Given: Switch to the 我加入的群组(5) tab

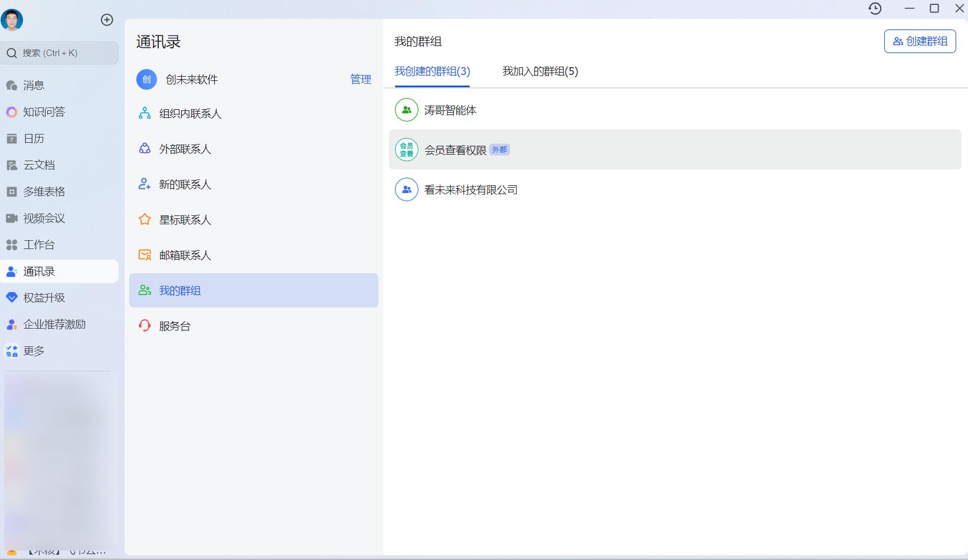Looking at the screenshot, I should coord(539,71).
